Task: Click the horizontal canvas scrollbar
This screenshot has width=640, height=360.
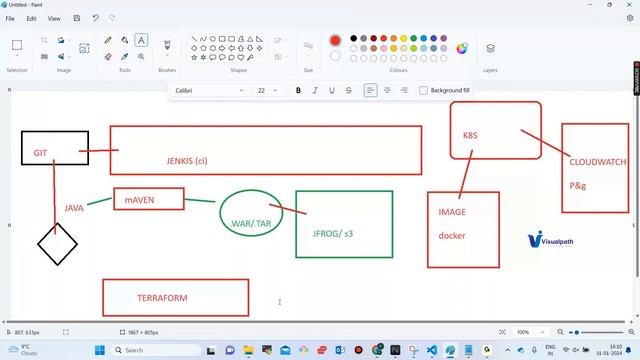Action: click(x=314, y=322)
